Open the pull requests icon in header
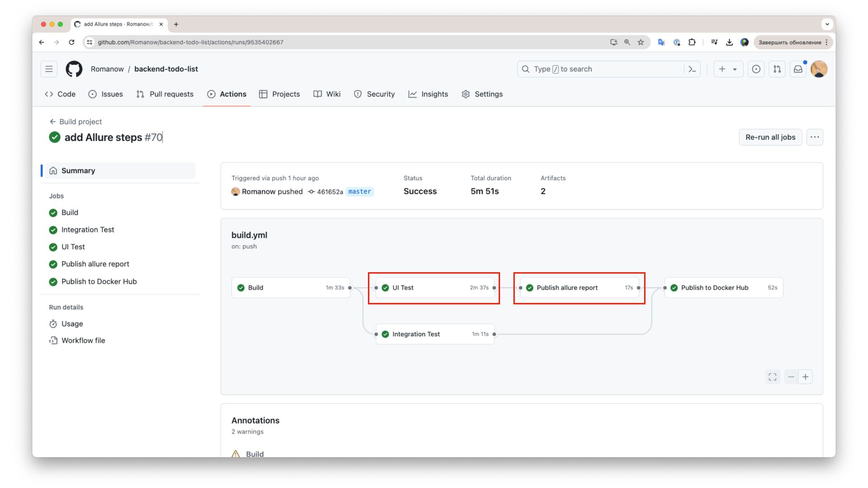 click(777, 69)
